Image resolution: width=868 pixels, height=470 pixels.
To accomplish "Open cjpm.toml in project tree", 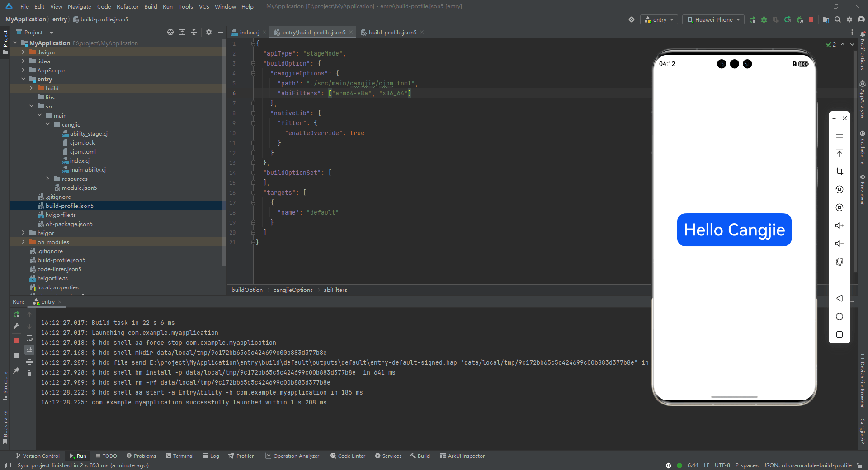I will click(x=82, y=151).
